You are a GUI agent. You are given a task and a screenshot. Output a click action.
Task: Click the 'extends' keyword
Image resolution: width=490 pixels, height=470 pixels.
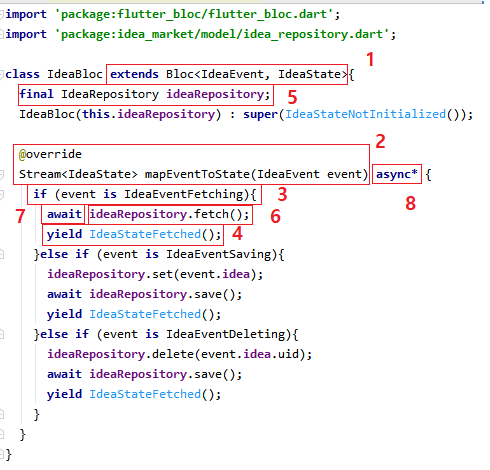134,74
